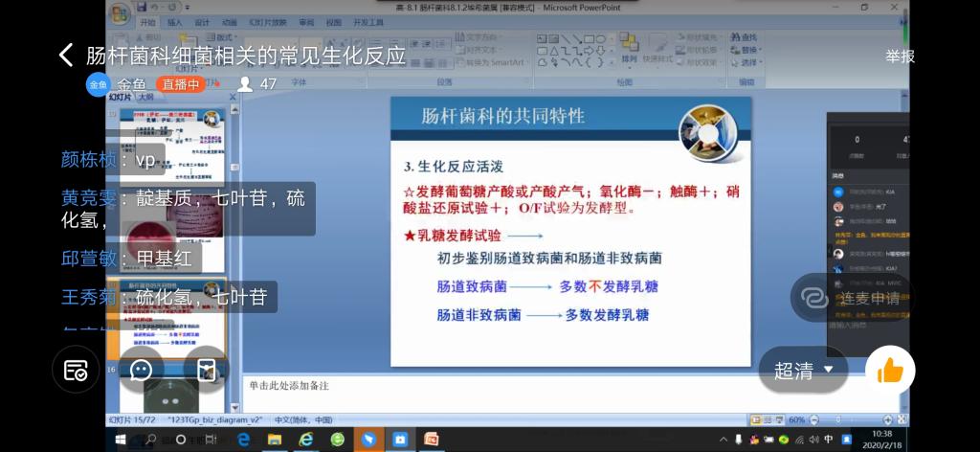Open the task checklist icon at bottom left
This screenshot has height=452, width=980.
(x=76, y=371)
